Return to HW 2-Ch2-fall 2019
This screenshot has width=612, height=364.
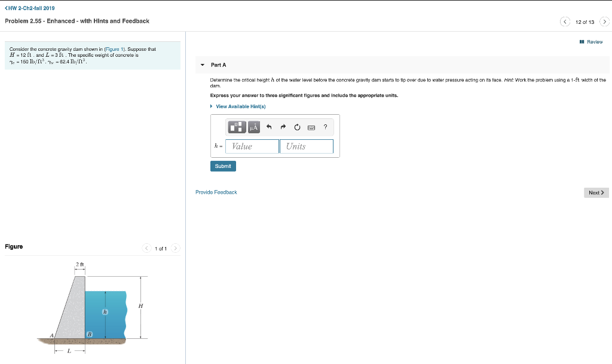30,8
